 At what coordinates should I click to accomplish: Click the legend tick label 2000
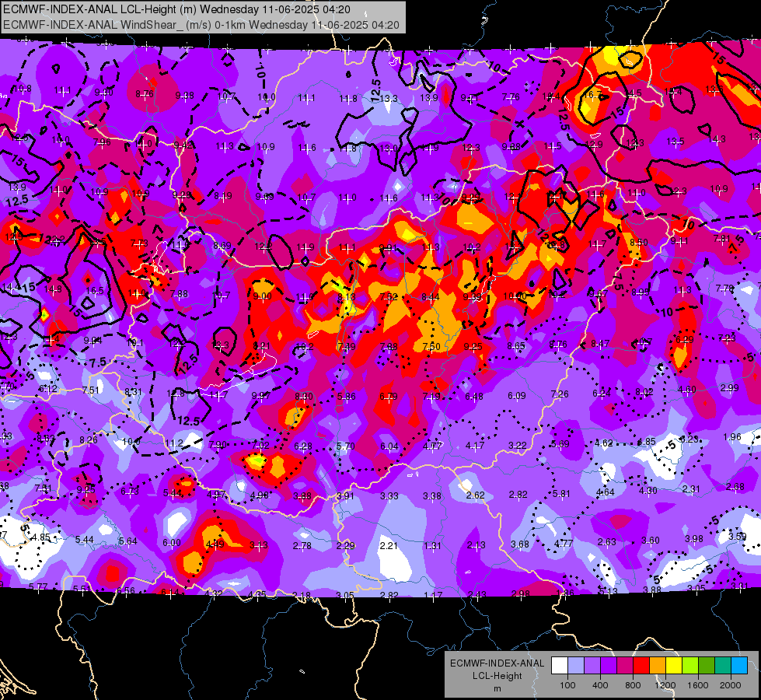pyautogui.click(x=731, y=685)
